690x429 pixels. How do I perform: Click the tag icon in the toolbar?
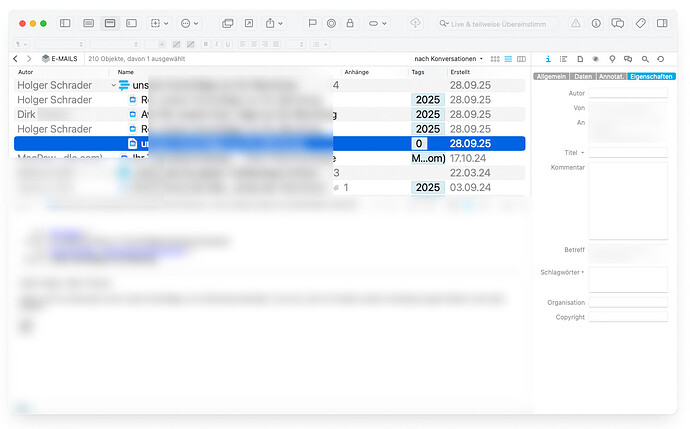tap(640, 22)
